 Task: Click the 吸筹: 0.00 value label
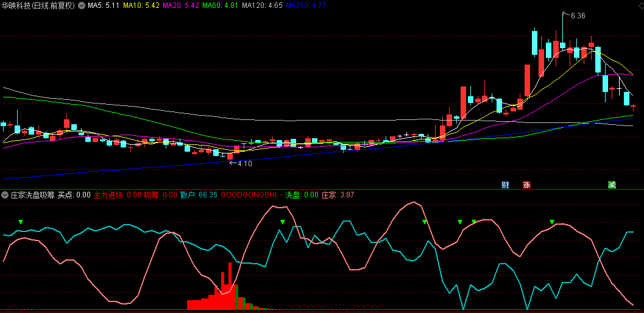[x=161, y=195]
